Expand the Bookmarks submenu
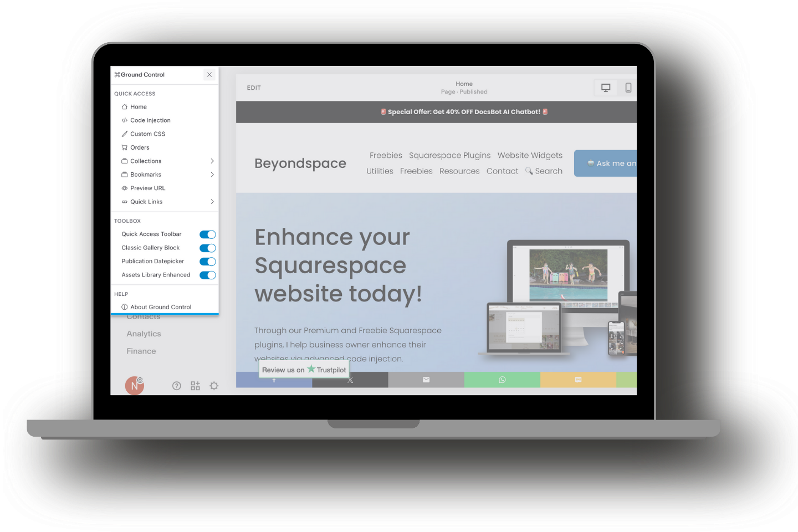The height and width of the screenshot is (532, 798). coord(212,174)
